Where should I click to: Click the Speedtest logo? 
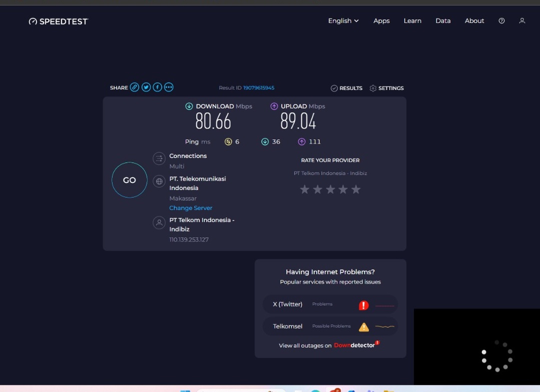click(59, 21)
